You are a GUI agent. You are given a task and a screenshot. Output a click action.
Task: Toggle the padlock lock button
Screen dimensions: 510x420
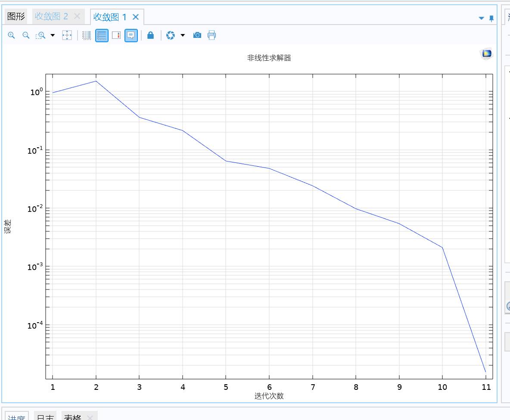pyautogui.click(x=150, y=35)
